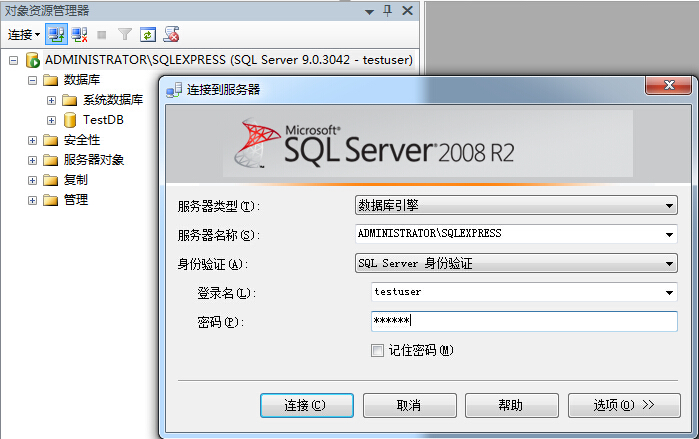699x439 pixels.
Task: Collapse the ADMINISTRATOR\SQLEXPRESS server node
Action: click(x=13, y=60)
